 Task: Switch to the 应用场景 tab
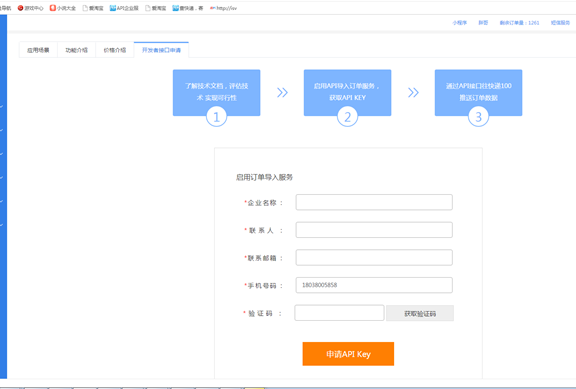(38, 50)
